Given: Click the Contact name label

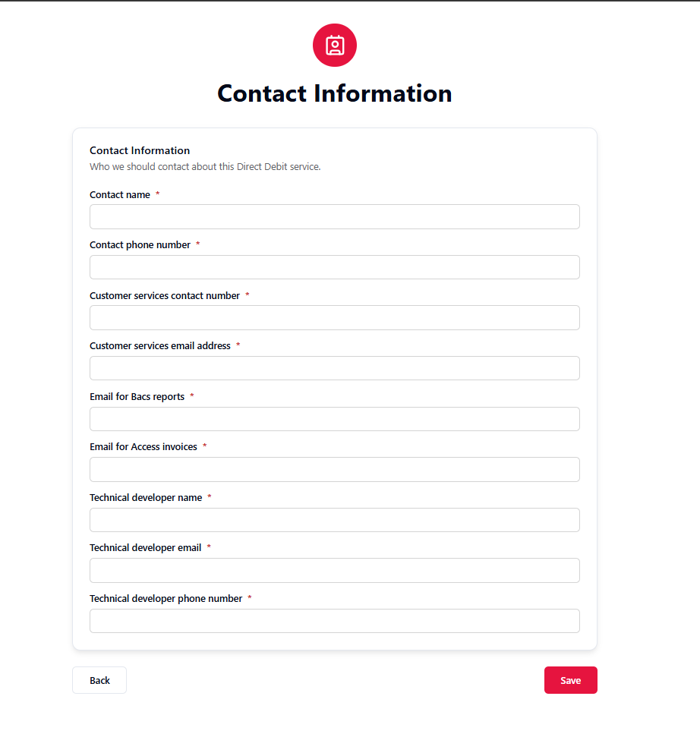Looking at the screenshot, I should [x=120, y=195].
